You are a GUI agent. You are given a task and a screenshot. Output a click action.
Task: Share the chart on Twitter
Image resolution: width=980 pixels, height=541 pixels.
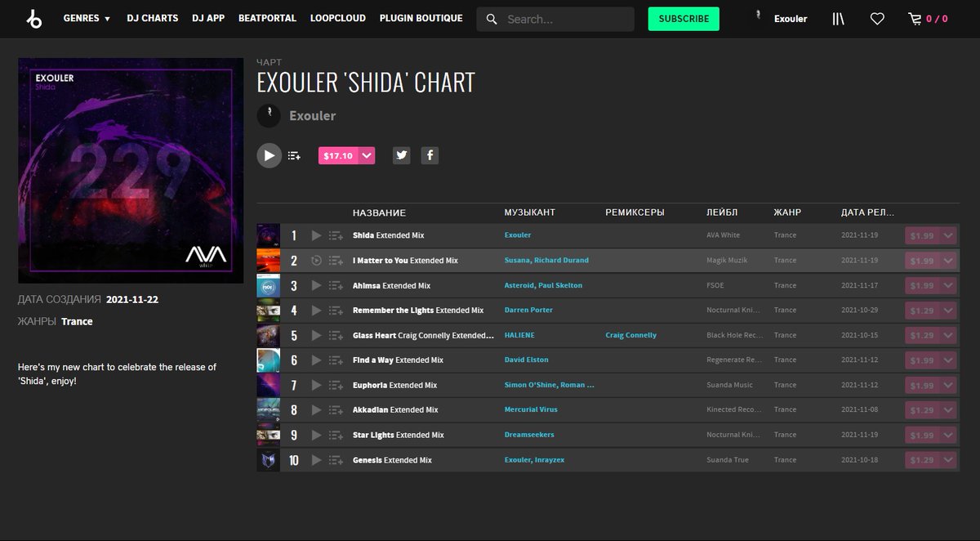click(x=401, y=155)
